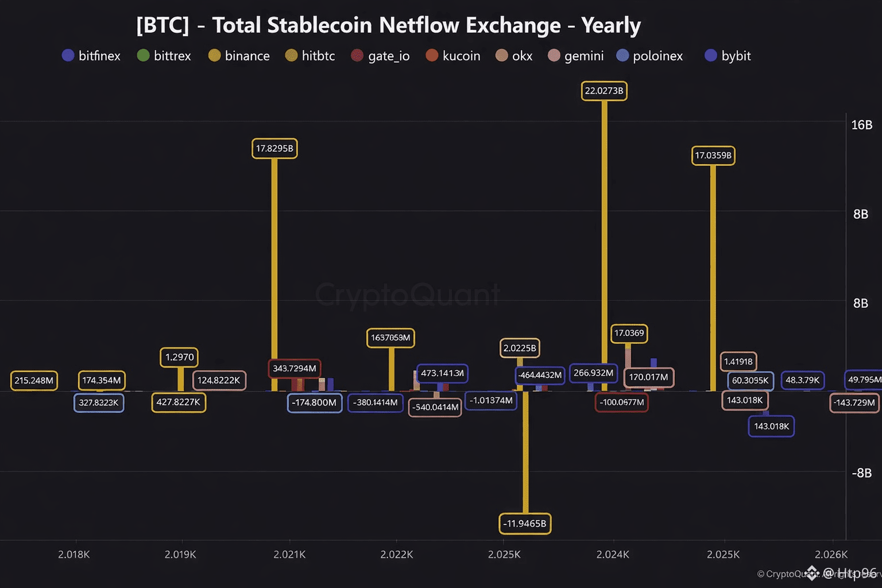Image resolution: width=882 pixels, height=588 pixels.
Task: Click the 16B y-axis label
Action: point(861,125)
